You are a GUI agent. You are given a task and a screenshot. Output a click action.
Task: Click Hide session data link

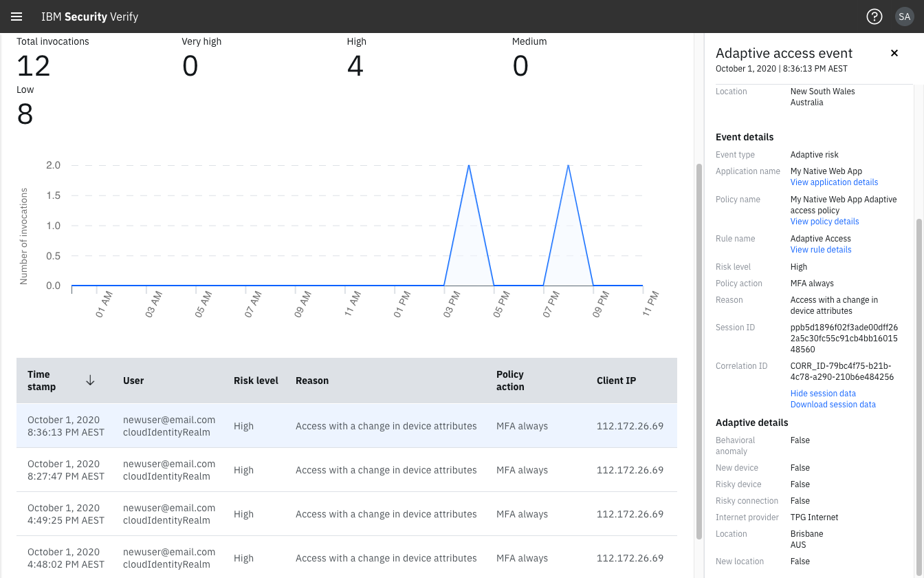click(x=823, y=394)
